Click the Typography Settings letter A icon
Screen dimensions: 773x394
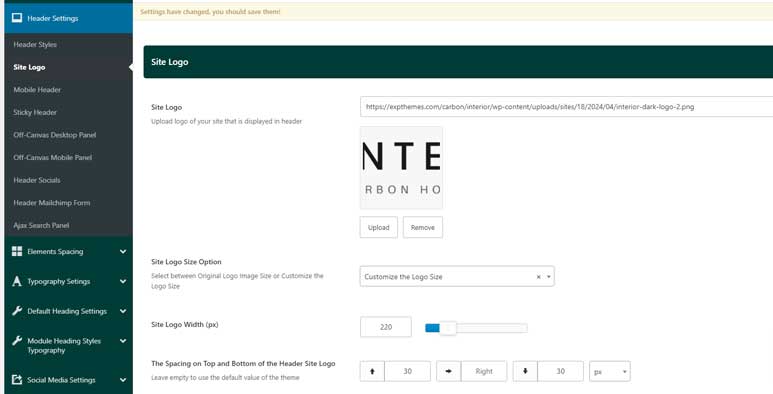[x=17, y=281]
